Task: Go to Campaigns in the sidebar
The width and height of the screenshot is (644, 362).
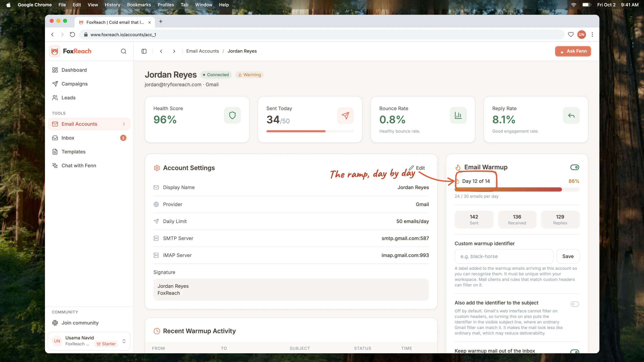Action: (89, 84)
